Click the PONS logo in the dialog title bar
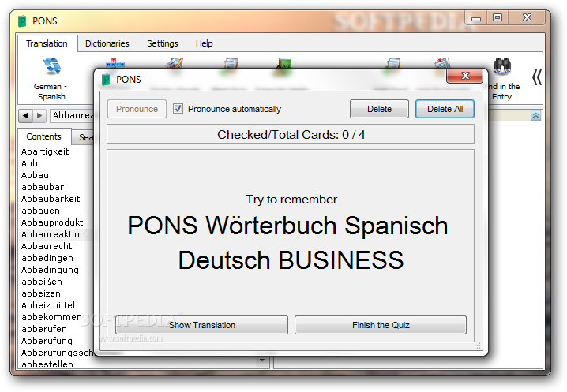This screenshot has width=567, height=392. coord(106,80)
